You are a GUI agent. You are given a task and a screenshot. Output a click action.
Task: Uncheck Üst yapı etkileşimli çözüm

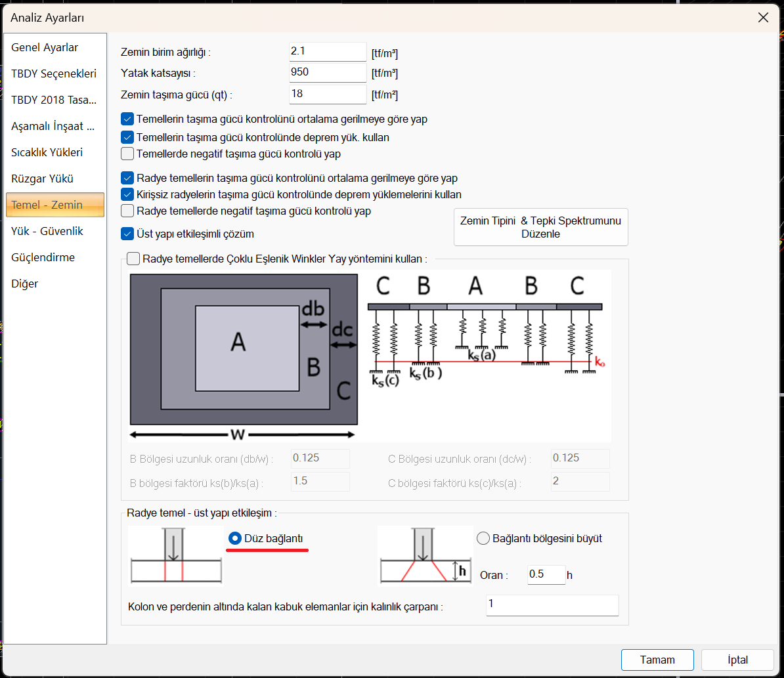pos(127,234)
